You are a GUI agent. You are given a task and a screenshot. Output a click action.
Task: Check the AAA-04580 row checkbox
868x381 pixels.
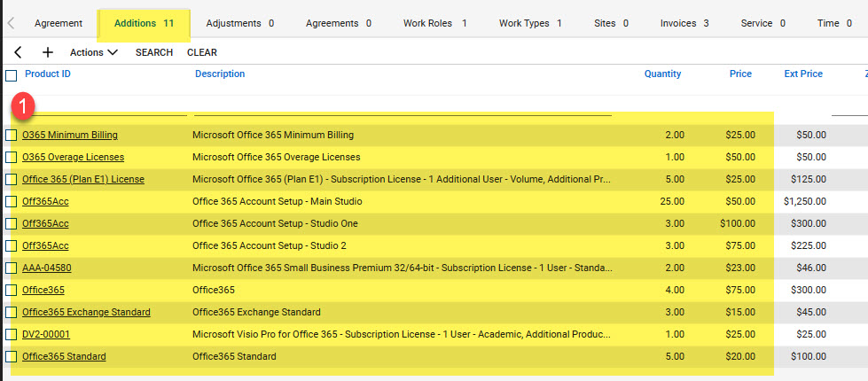click(11, 268)
